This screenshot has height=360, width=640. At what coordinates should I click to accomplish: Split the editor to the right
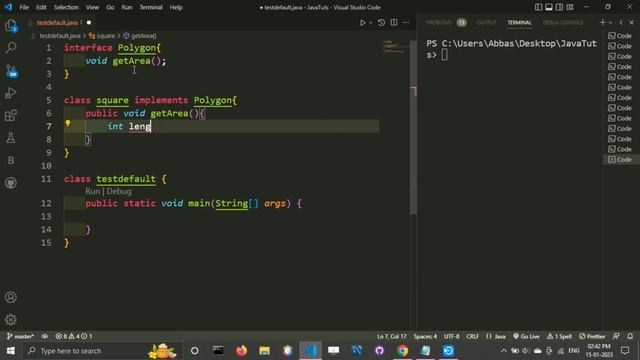[x=394, y=23]
